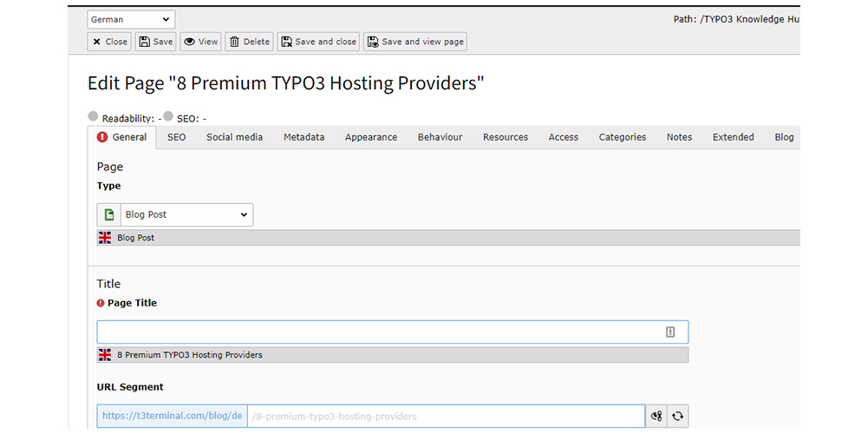Click the recreate URL segment refresh icon
The width and height of the screenshot is (868, 434).
pos(677,416)
